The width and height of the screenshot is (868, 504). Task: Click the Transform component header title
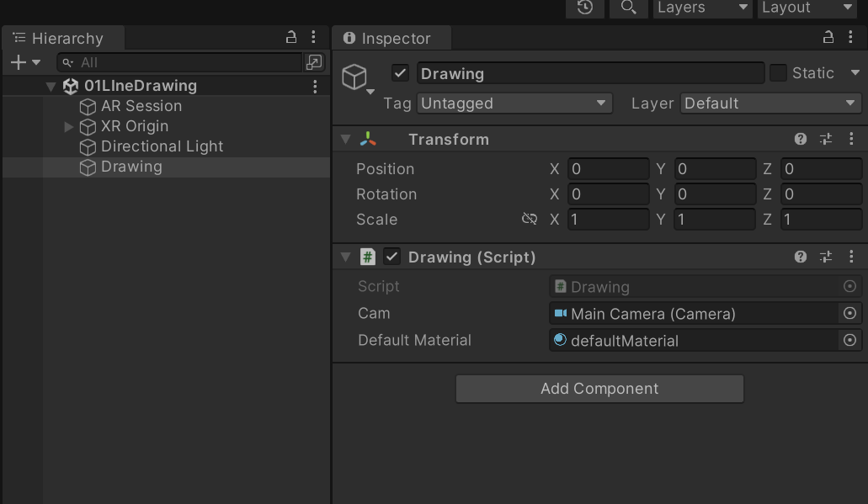pos(449,140)
